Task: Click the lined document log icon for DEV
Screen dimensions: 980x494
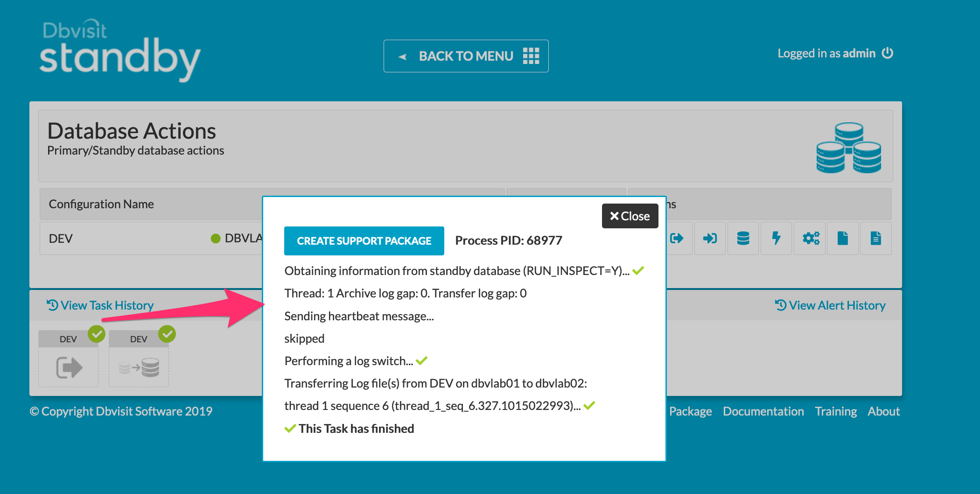Action: [876, 239]
